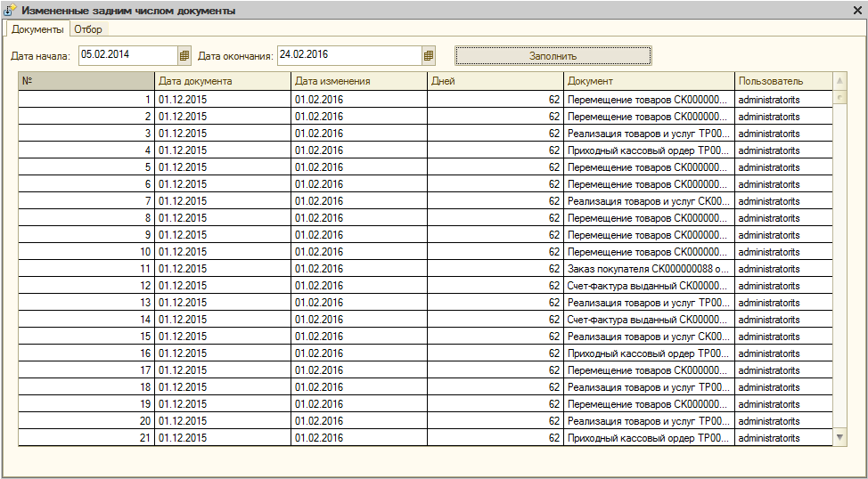Select row 8 Перемещение товаров document
The width and height of the screenshot is (868, 479).
(x=649, y=218)
